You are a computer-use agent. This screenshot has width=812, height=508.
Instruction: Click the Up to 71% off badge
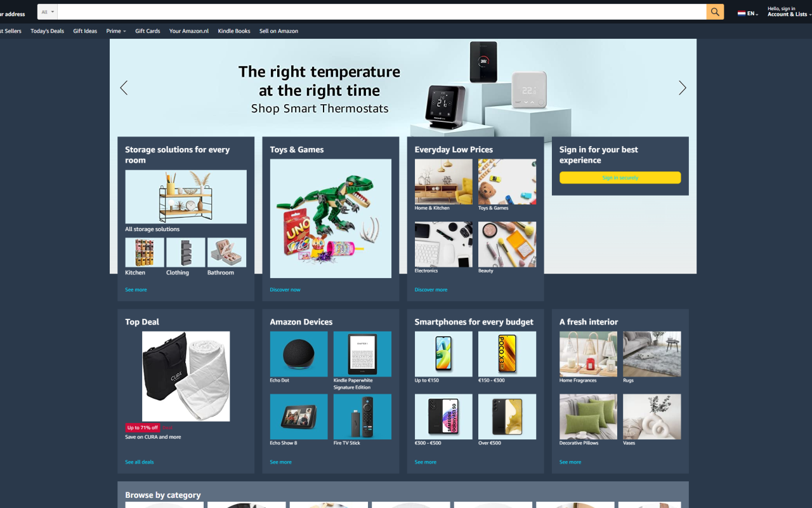(143, 428)
